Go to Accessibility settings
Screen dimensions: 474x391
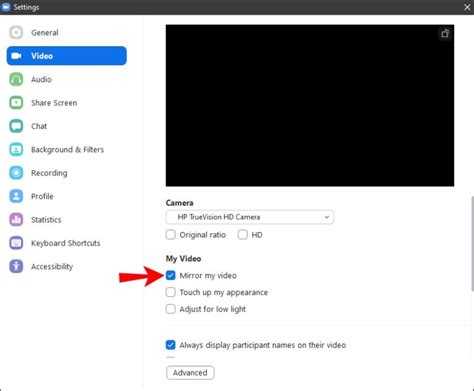click(67, 266)
